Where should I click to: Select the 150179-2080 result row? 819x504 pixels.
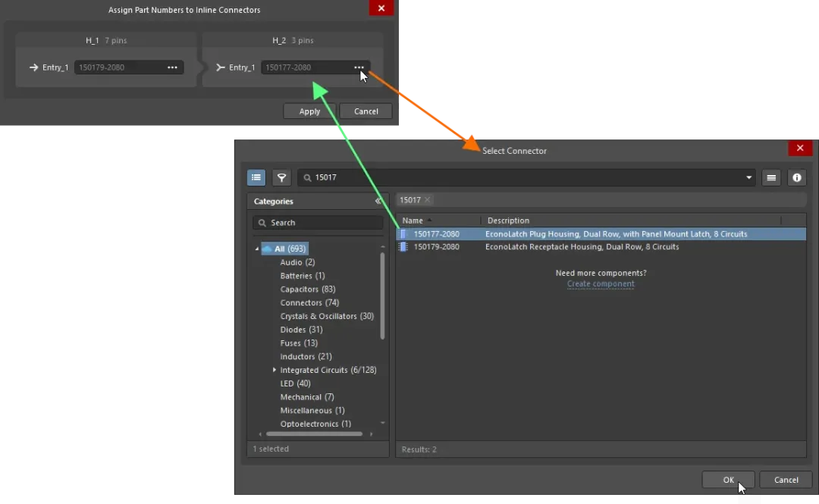[x=601, y=246]
